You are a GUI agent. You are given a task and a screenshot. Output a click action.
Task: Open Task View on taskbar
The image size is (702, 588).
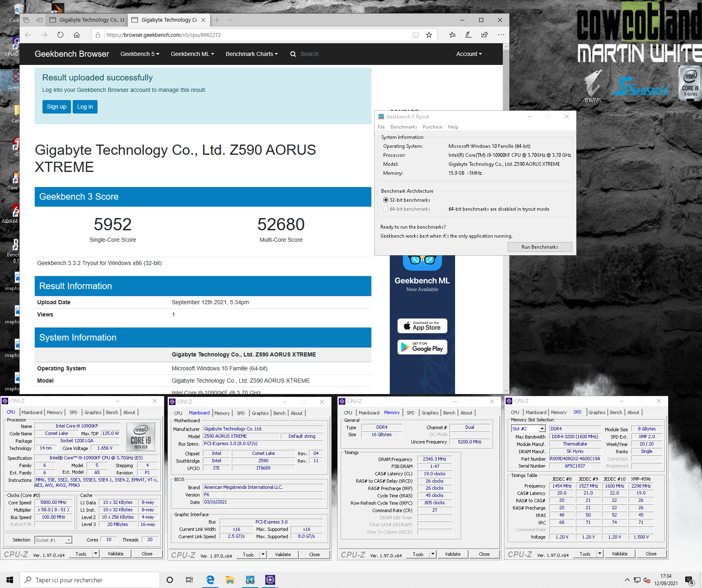(189, 580)
